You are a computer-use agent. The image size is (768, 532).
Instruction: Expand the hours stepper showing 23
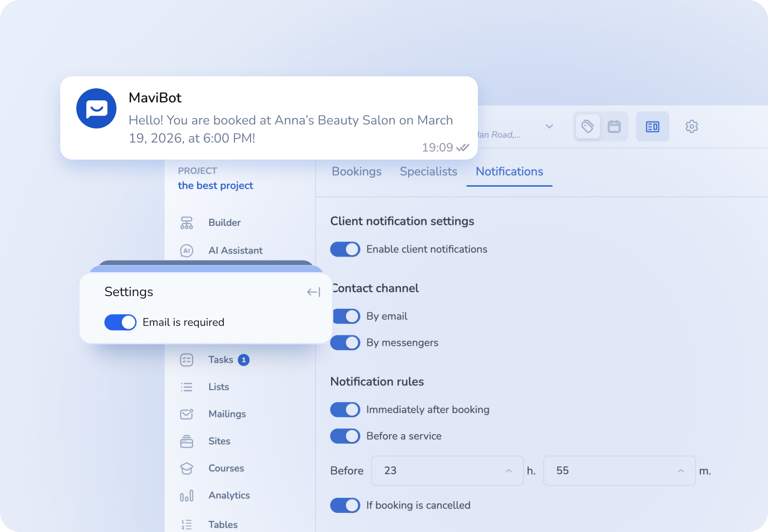[x=508, y=471]
